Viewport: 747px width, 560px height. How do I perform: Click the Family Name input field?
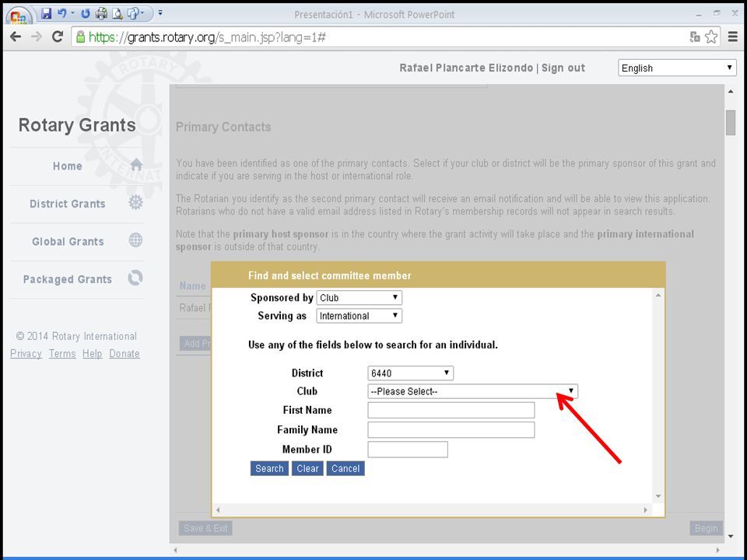pyautogui.click(x=451, y=430)
